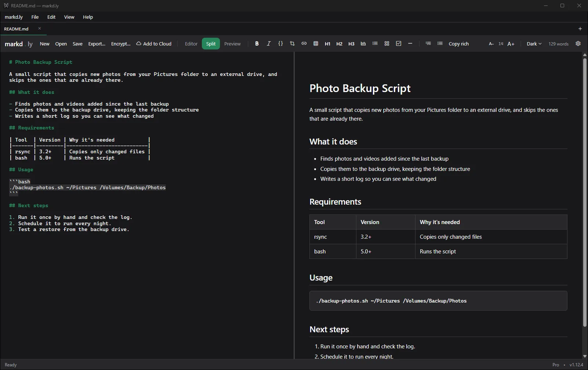Apply italic formatting to text
Viewport: 588px width, 370px height.
pos(269,44)
